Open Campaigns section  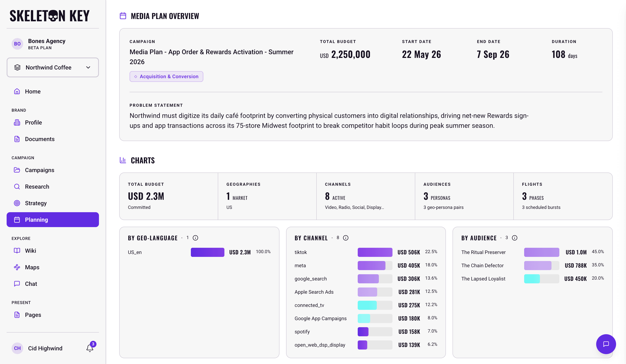(x=53, y=170)
